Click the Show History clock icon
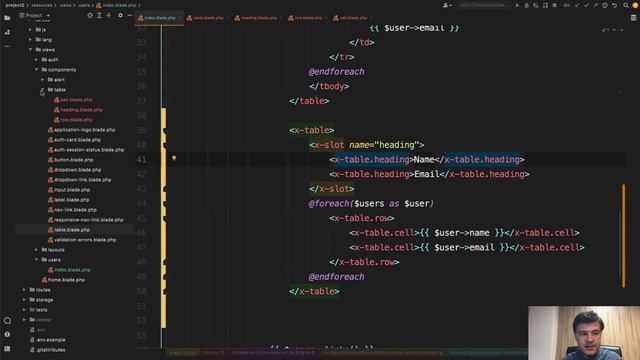 point(605,5)
